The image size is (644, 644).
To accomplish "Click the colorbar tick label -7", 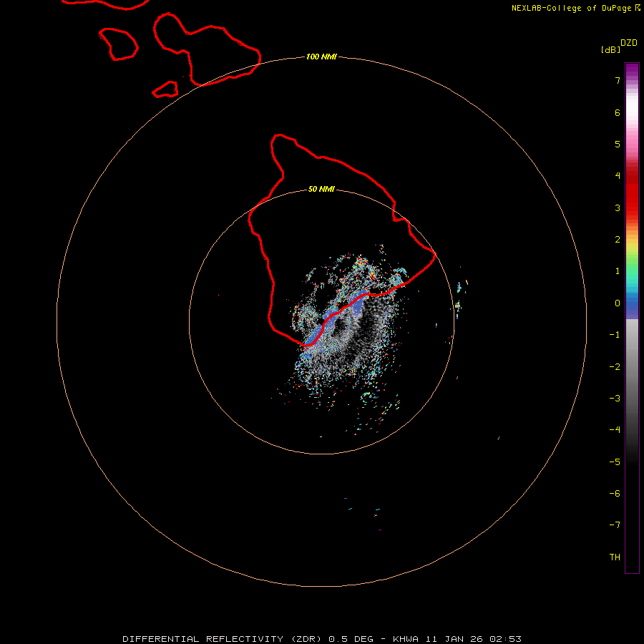I will [x=615, y=525].
